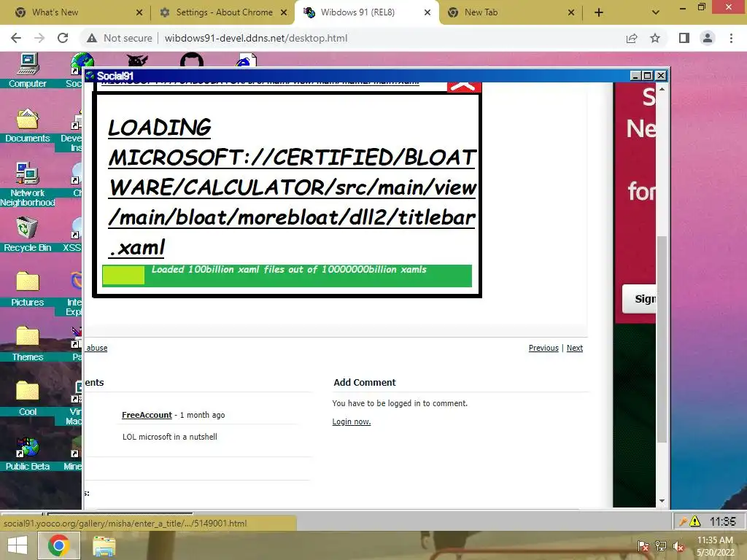Click the Next gallery link
This screenshot has width=747, height=560.
(575, 348)
